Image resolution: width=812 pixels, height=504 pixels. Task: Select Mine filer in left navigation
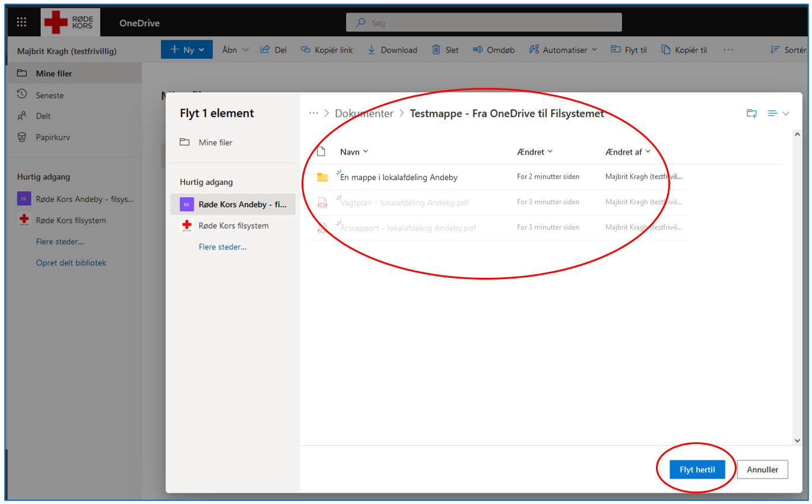[74, 74]
